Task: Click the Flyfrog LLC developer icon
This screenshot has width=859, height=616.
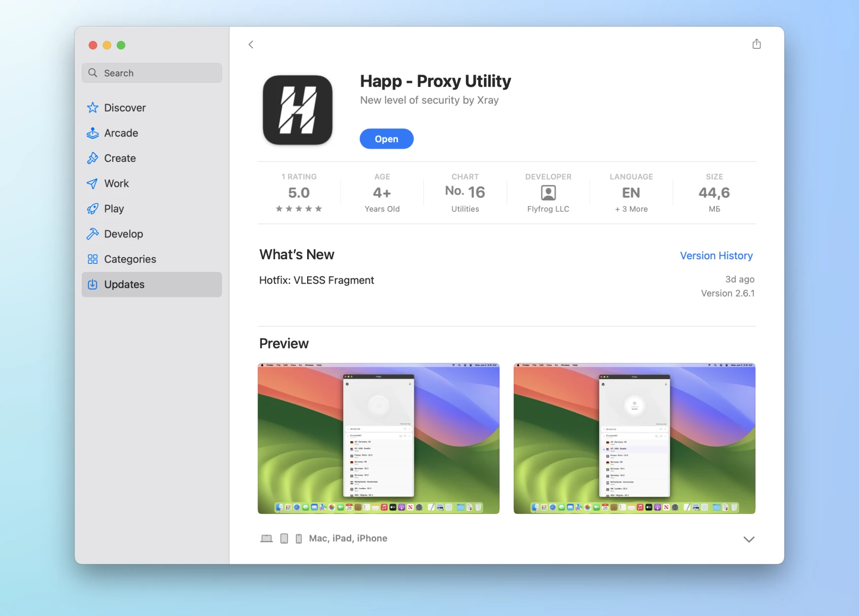Action: pos(548,193)
